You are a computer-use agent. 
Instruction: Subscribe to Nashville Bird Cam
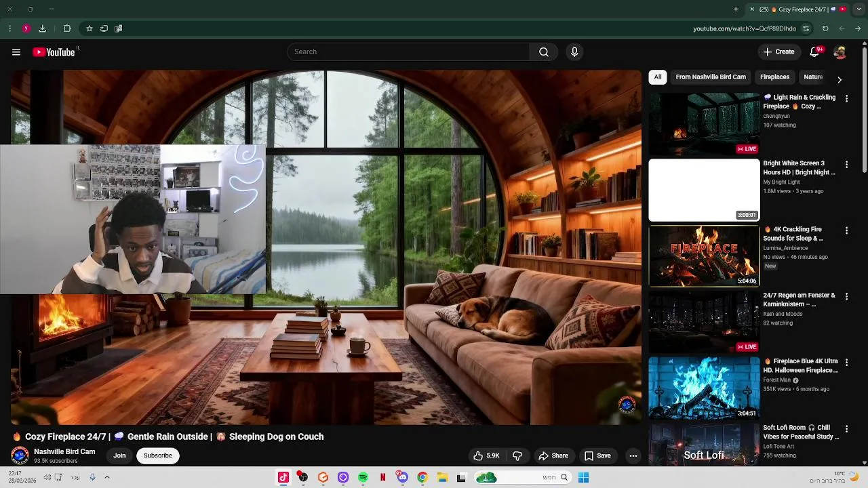[157, 455]
